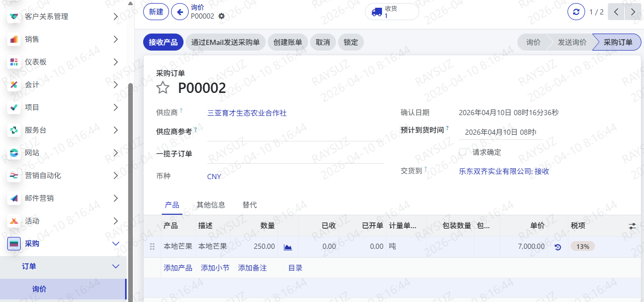Viewport: 644px width, 302px height.
Task: Click the 添加产品 link
Action: (x=178, y=268)
